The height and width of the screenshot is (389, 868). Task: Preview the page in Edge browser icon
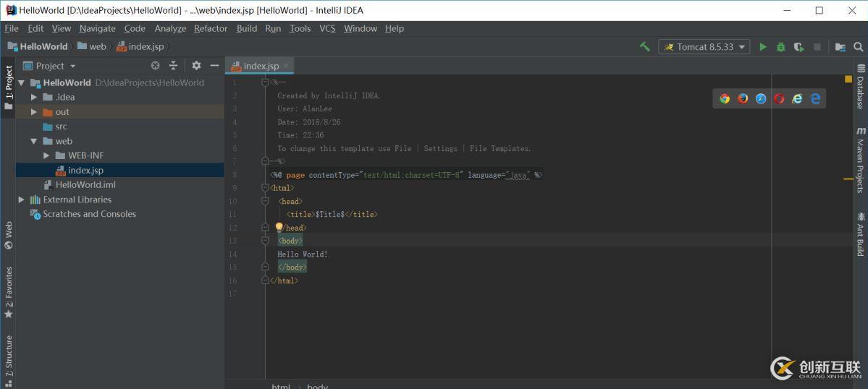click(815, 99)
